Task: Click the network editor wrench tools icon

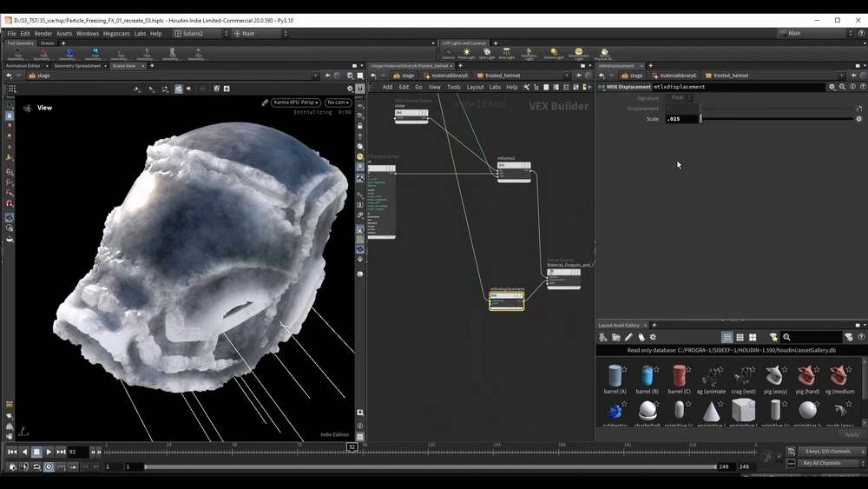Action: click(526, 87)
